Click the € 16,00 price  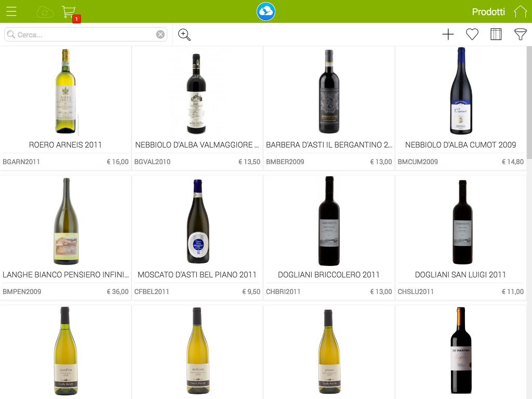point(118,162)
